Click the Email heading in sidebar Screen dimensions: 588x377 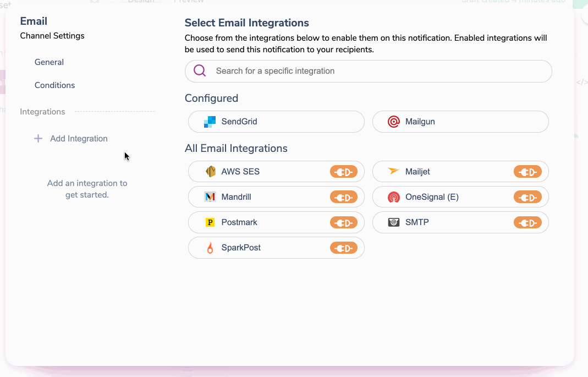(x=34, y=21)
